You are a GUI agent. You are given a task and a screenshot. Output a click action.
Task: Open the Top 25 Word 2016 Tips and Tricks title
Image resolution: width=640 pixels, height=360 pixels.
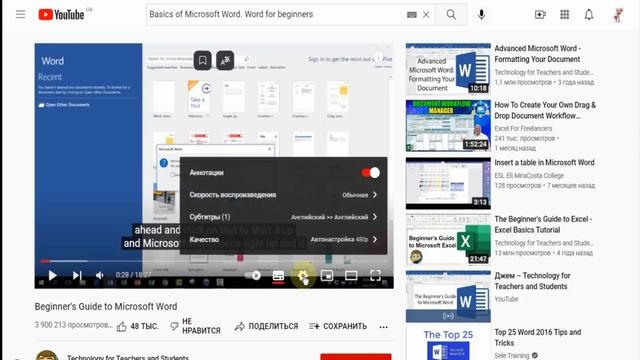[x=538, y=338]
